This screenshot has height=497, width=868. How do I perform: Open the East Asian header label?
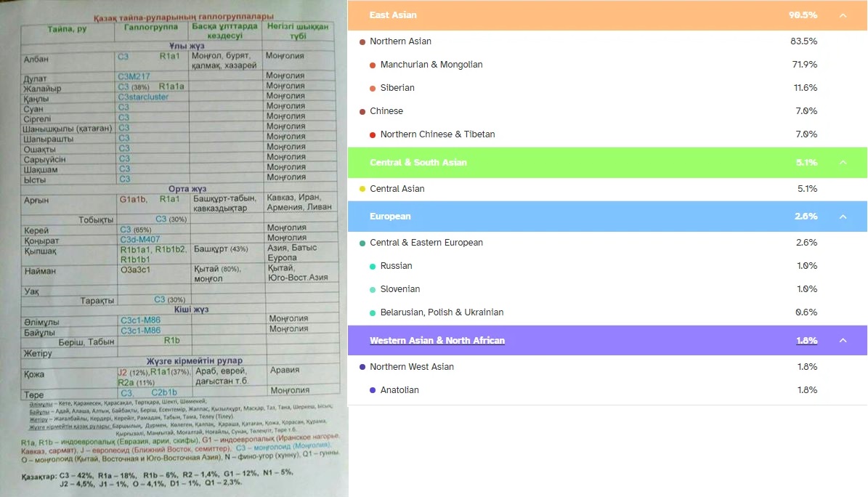pos(393,15)
